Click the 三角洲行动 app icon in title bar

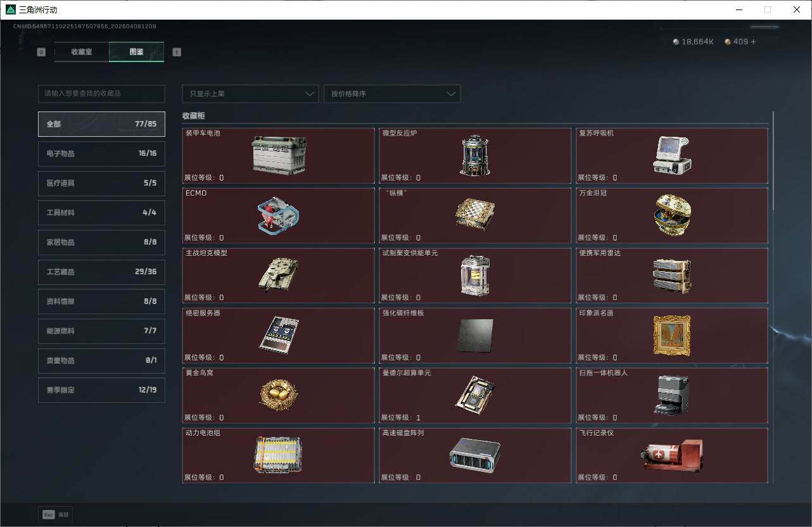click(10, 10)
